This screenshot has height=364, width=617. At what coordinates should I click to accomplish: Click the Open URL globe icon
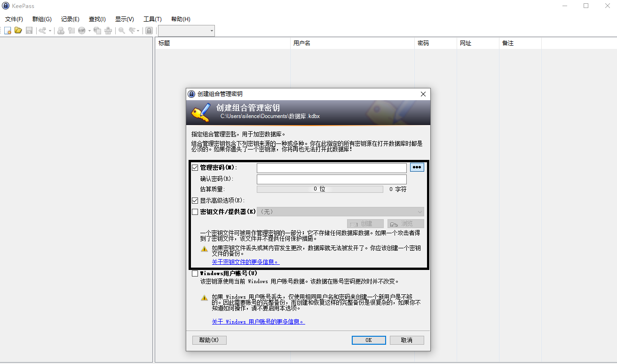pos(82,31)
